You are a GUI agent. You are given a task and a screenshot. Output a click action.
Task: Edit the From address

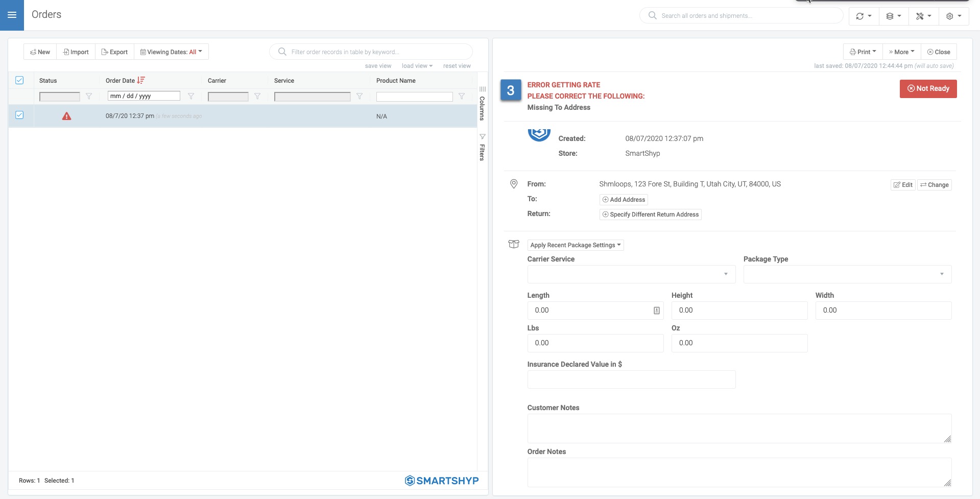[903, 185]
